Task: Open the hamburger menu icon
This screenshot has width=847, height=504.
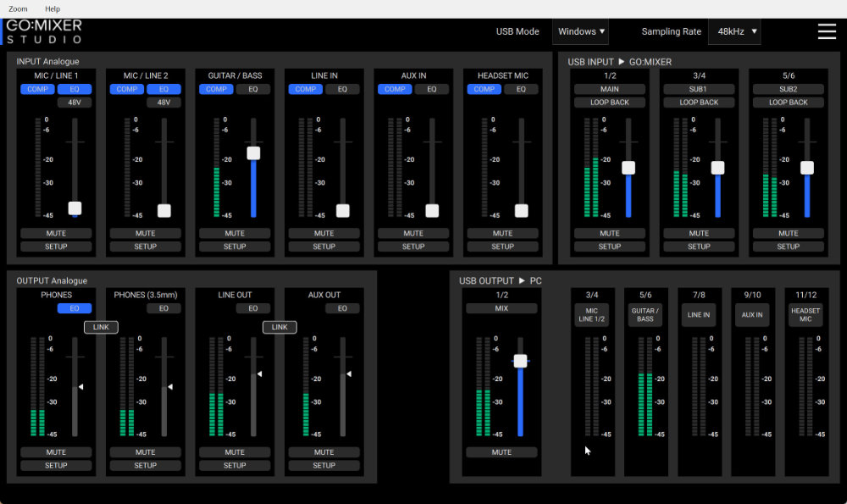Action: coord(826,31)
